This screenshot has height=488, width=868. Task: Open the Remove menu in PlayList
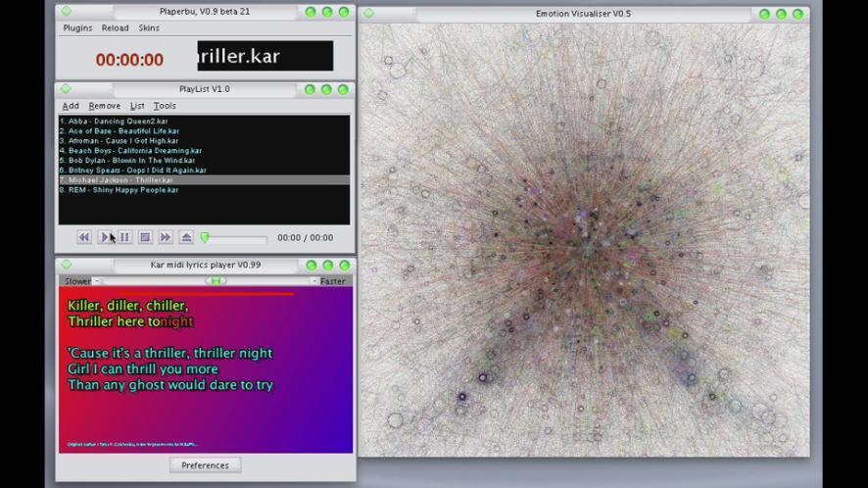tap(104, 105)
